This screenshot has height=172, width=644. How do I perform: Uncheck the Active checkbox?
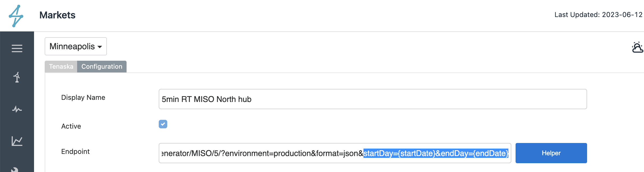163,124
